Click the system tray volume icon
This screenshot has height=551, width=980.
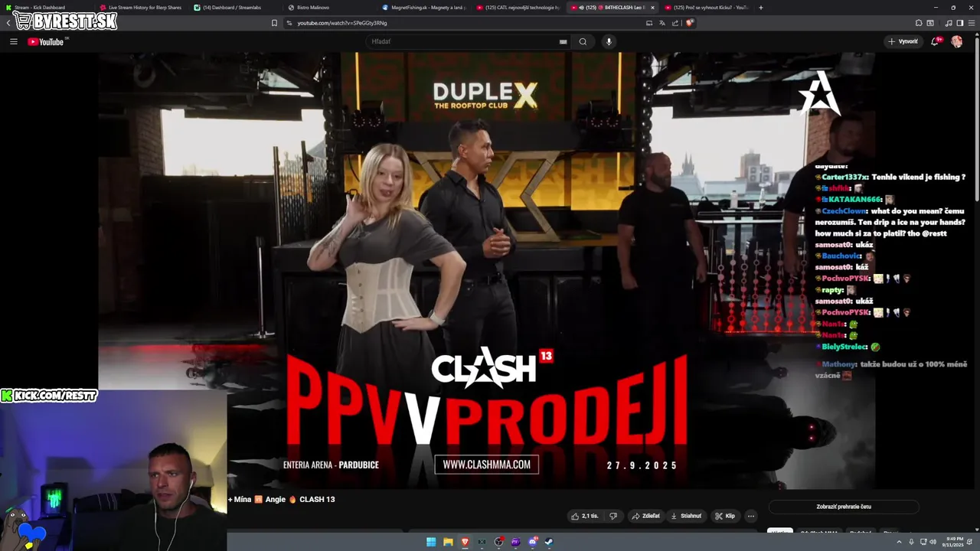[933, 542]
